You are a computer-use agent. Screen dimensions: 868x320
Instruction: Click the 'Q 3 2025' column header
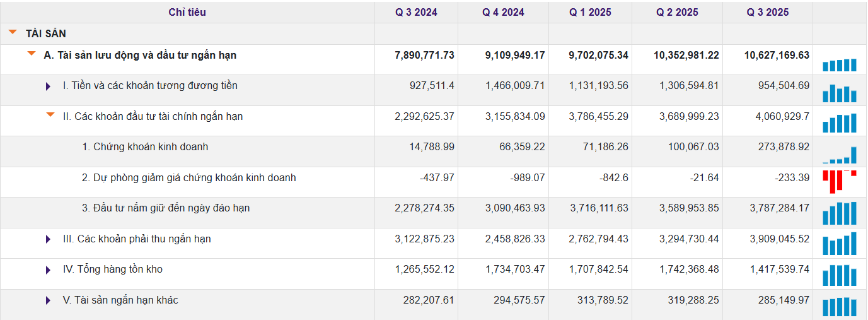point(767,12)
